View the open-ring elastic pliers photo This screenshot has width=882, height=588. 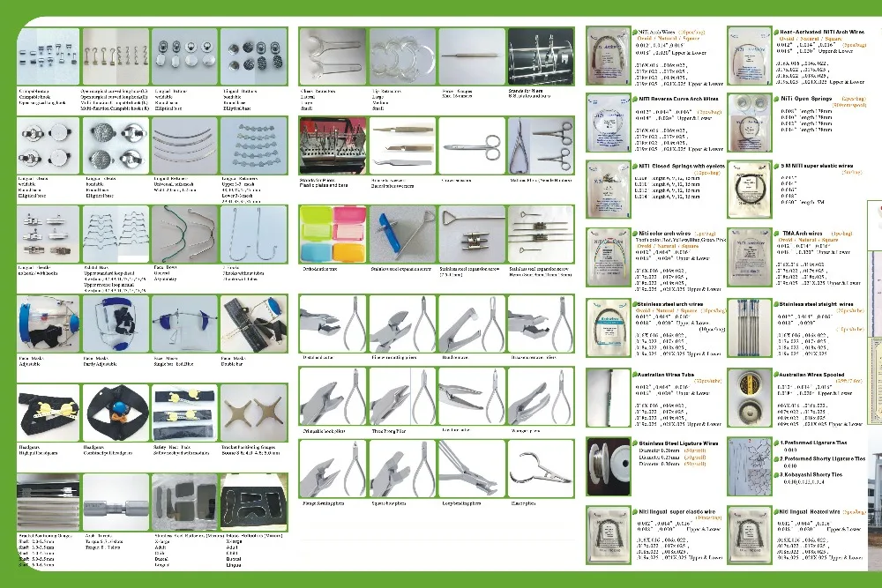[x=541, y=468]
